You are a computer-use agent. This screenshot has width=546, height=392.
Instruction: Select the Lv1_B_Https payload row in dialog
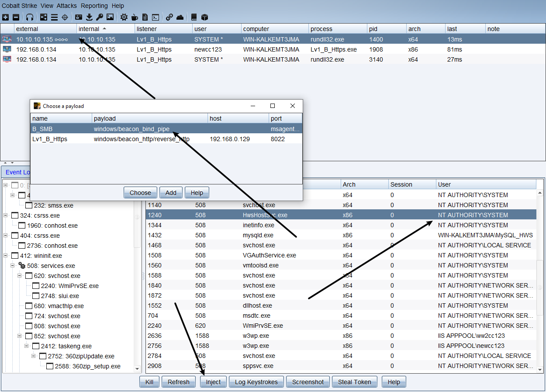point(166,139)
